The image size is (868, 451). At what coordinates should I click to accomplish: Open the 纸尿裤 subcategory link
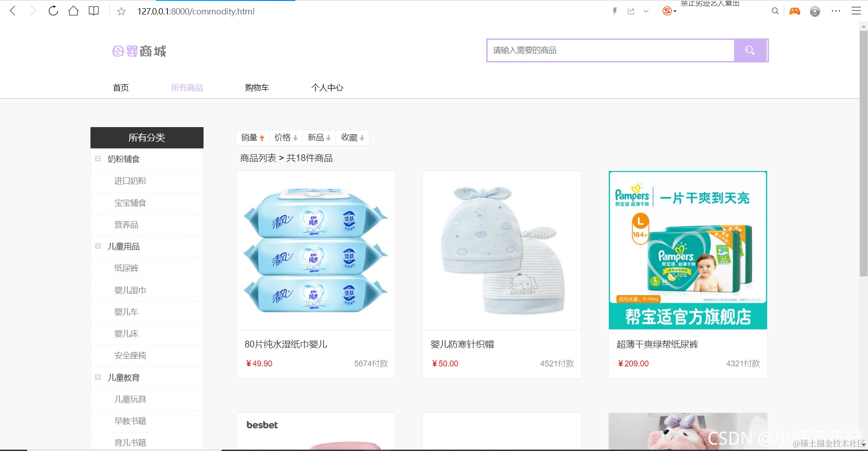pos(127,268)
